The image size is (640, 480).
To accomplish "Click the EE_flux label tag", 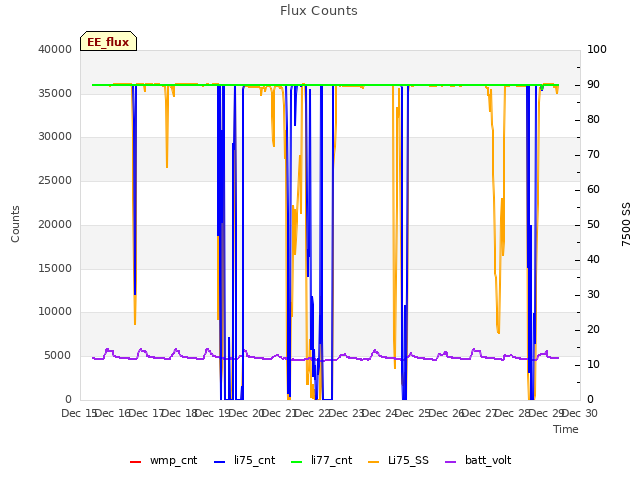I will point(108,41).
